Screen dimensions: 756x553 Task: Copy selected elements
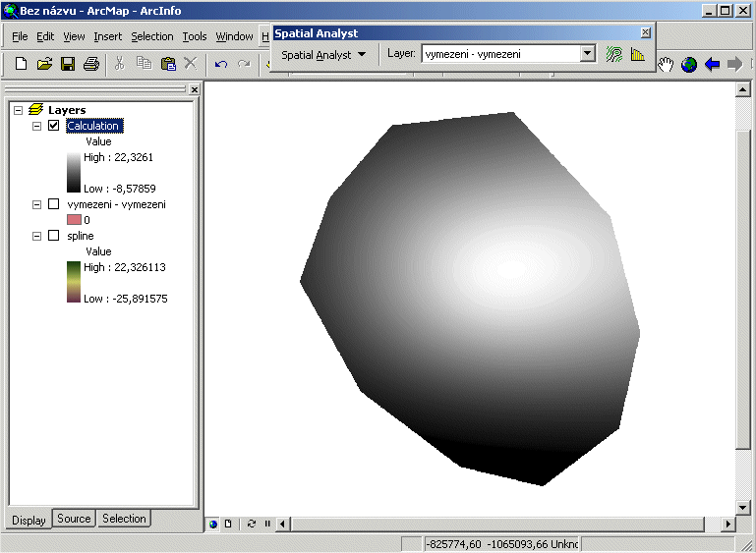(x=144, y=64)
